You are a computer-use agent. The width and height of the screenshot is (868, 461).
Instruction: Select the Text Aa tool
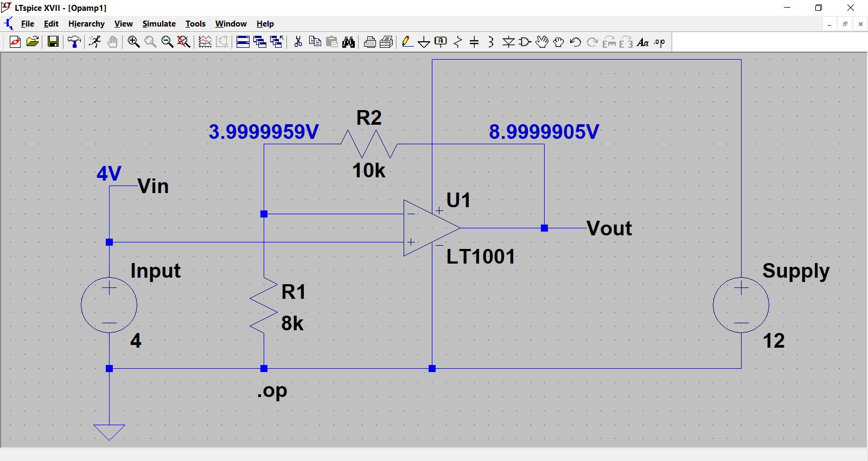pyautogui.click(x=643, y=42)
